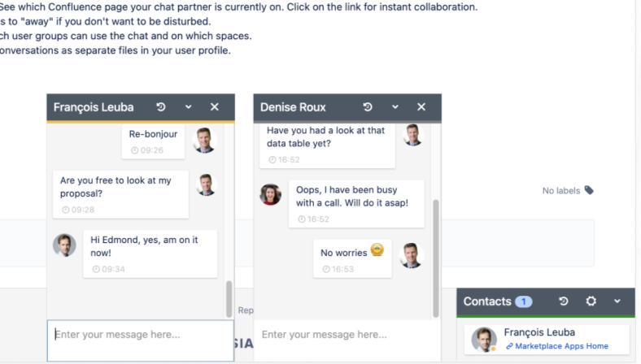Click the labels tag icon
Image resolution: width=641 pixels, height=364 pixels.
(589, 191)
